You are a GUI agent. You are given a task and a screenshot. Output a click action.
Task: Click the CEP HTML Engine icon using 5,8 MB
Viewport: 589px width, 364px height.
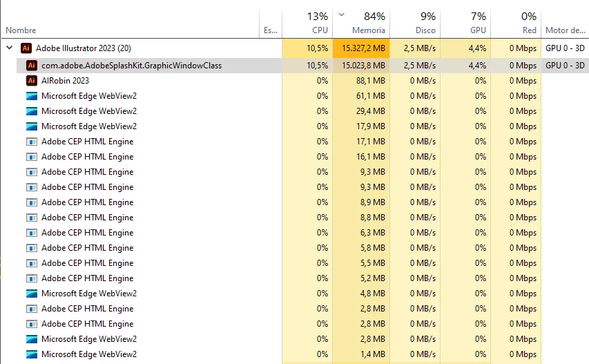click(x=32, y=248)
